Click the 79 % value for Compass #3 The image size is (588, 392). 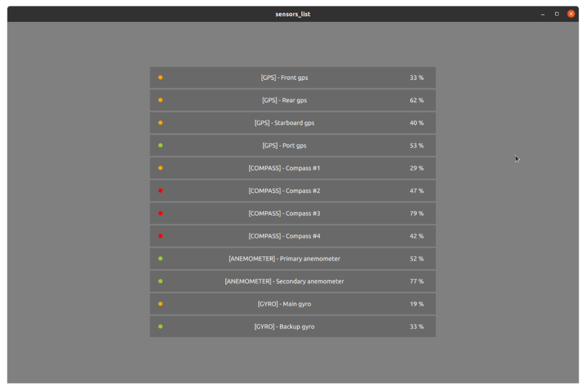(417, 214)
